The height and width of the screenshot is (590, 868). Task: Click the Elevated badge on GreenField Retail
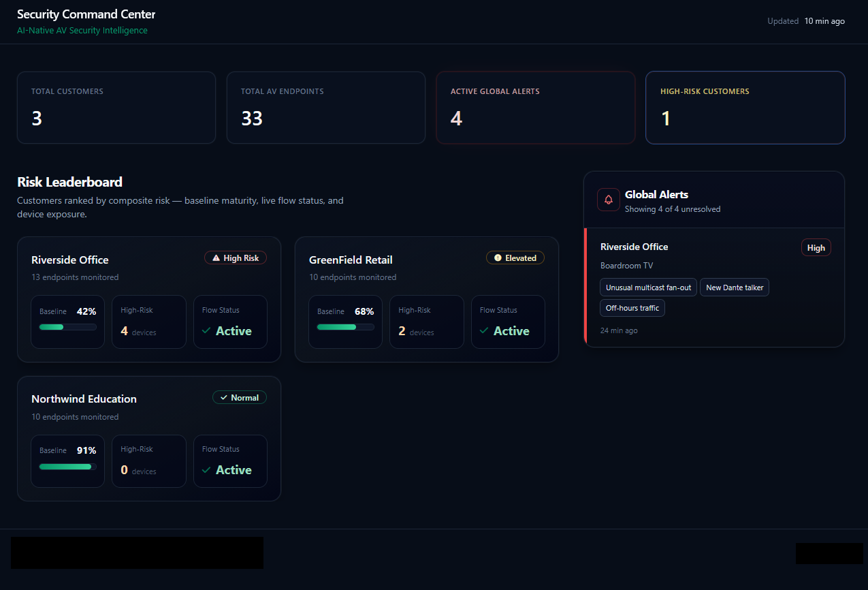tap(515, 258)
